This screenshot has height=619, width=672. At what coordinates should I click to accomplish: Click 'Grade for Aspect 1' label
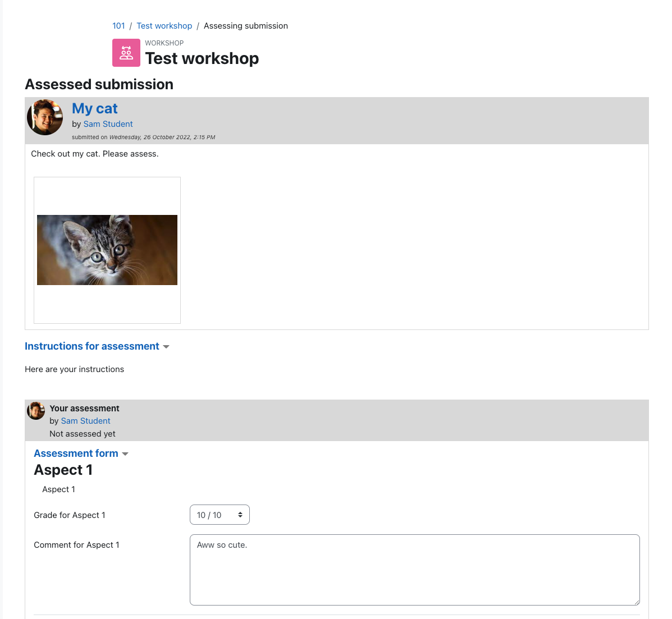(70, 515)
